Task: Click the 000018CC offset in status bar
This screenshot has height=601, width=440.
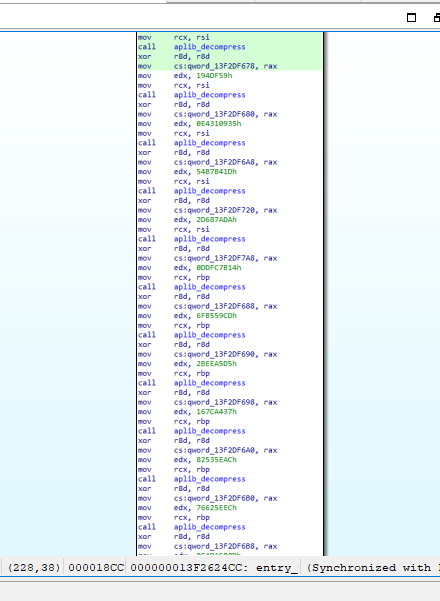Action: pyautogui.click(x=96, y=568)
